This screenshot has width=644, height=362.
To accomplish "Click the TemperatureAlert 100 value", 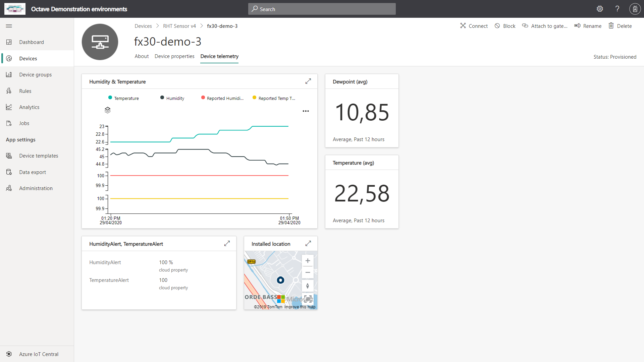I will click(x=163, y=280).
